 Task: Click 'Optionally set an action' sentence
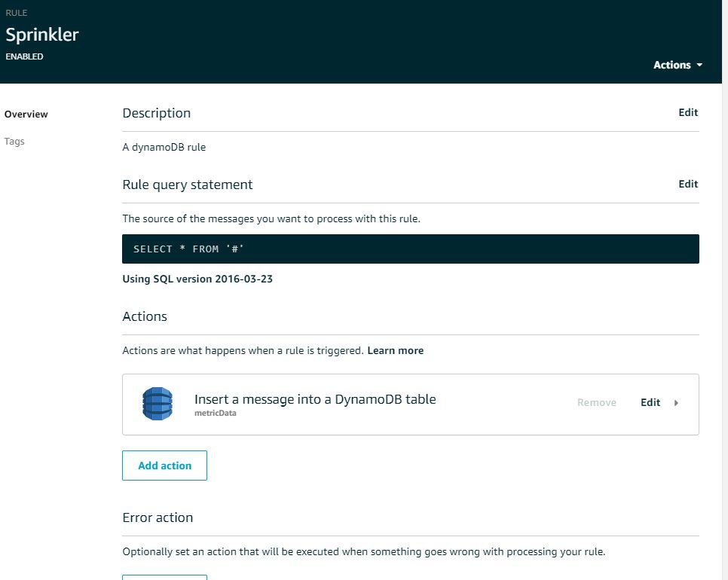363,551
